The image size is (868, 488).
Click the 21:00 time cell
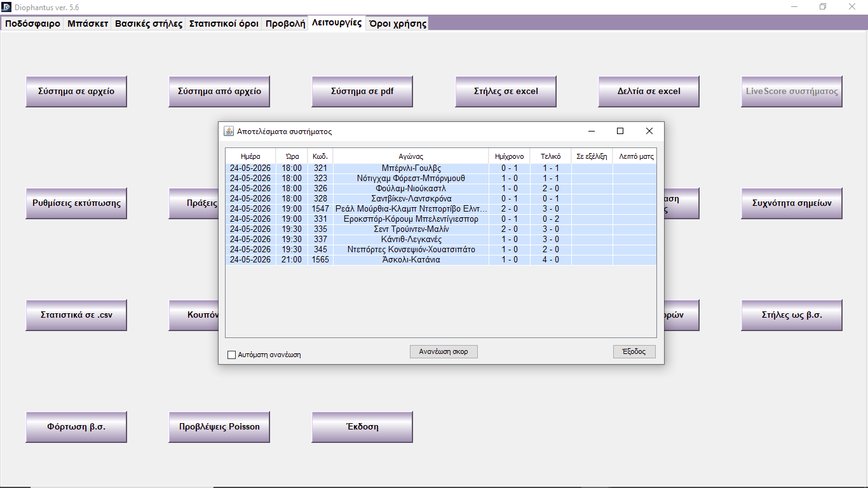point(292,260)
